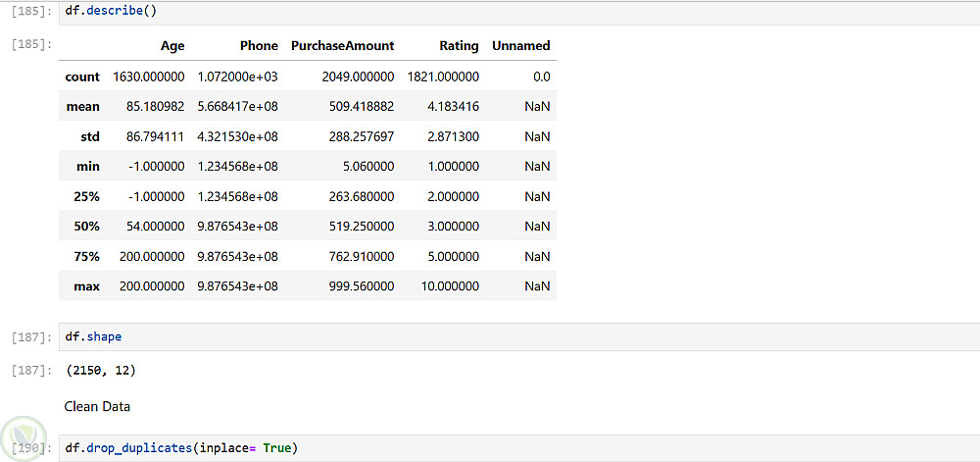
Task: Click Rating std value 2.871300
Action: (453, 137)
